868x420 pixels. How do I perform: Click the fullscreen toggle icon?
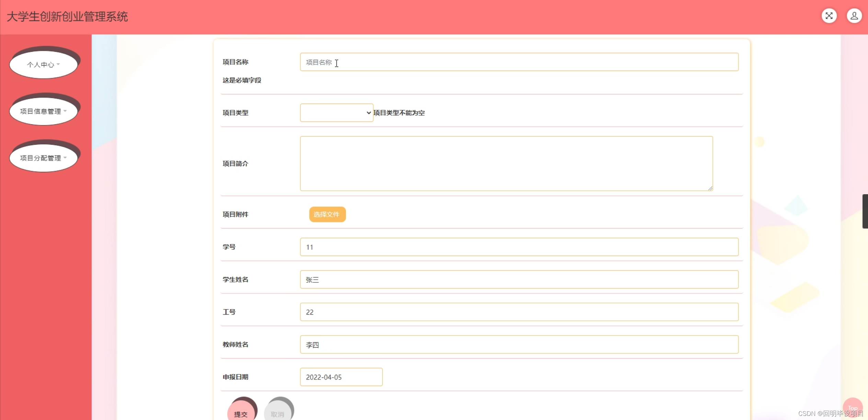pyautogui.click(x=829, y=16)
